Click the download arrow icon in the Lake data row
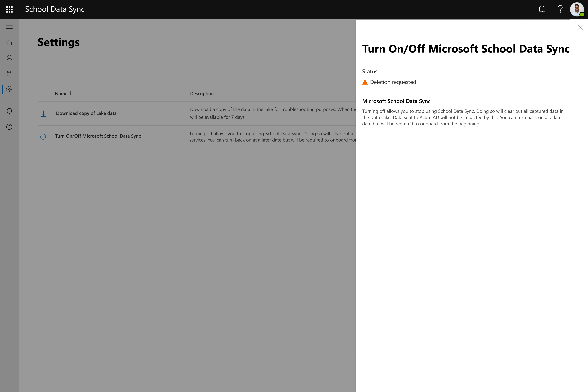The image size is (588, 392). coord(44,114)
